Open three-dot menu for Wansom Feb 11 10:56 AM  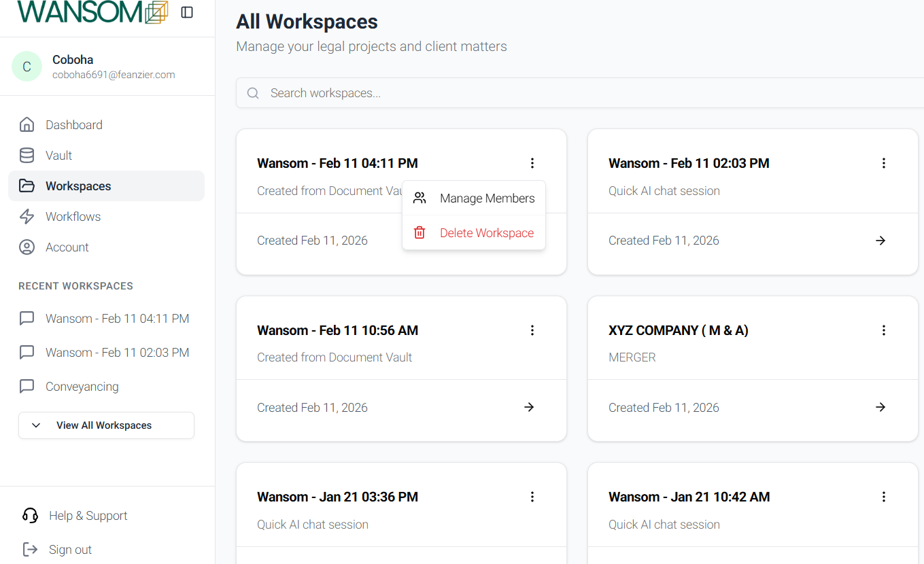pos(532,330)
